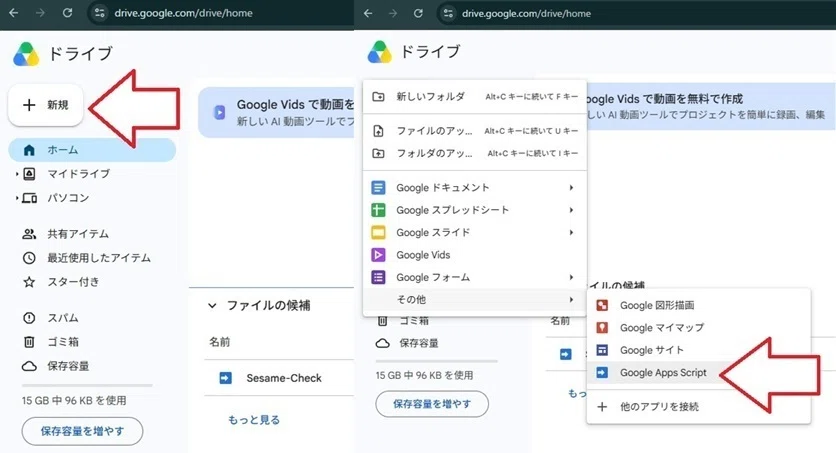This screenshot has height=453, width=836.
Task: Select Google Vids menu item
Action: (475, 255)
